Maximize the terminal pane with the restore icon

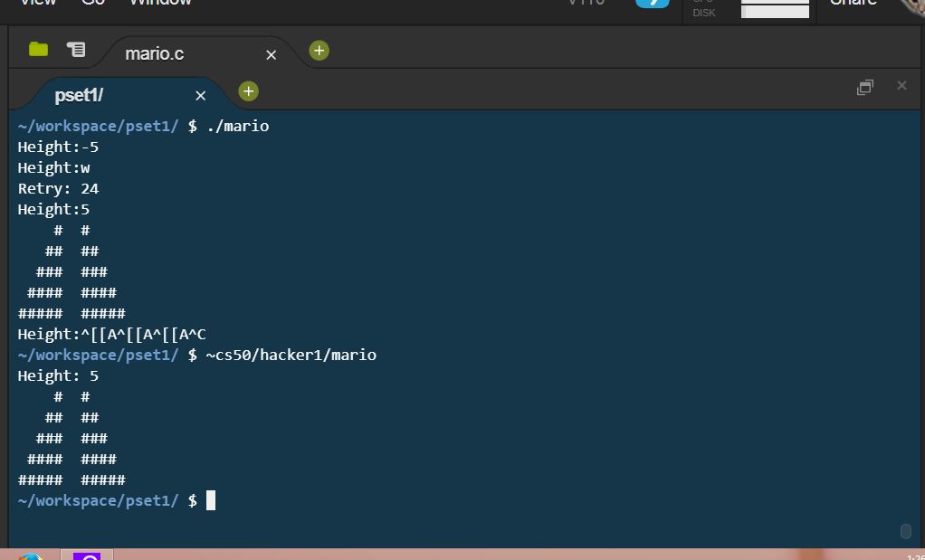click(x=865, y=87)
